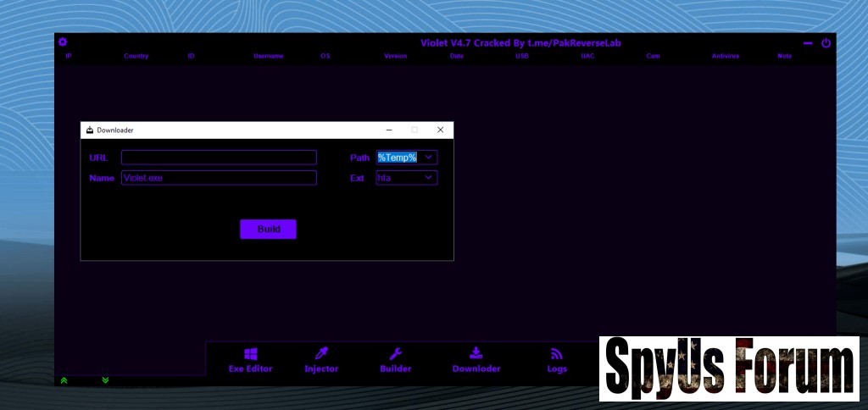Sort by the Country column header
The width and height of the screenshot is (868, 410).
[x=136, y=56]
